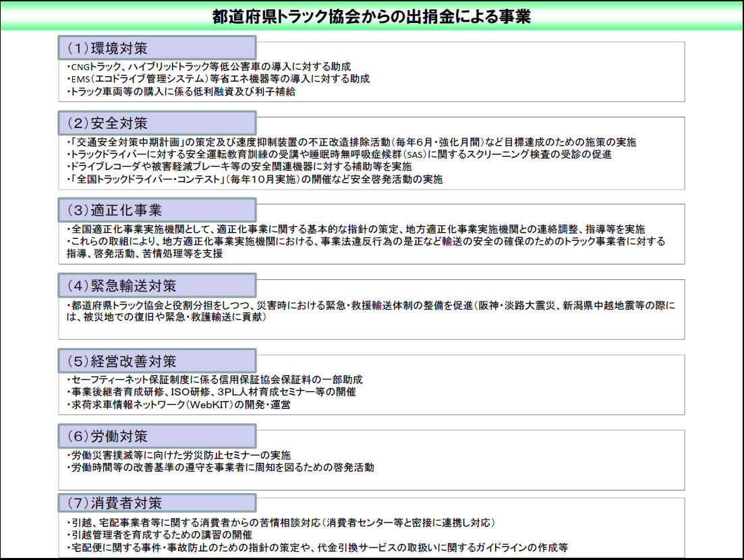Click the line on 低利融資及び利子補給
The height and width of the screenshot is (560, 744).
pos(181,92)
